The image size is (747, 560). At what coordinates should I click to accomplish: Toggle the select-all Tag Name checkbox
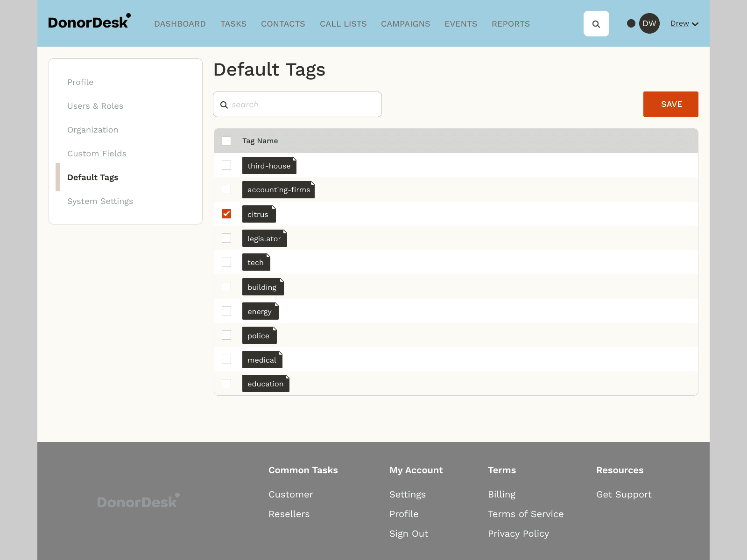click(226, 141)
